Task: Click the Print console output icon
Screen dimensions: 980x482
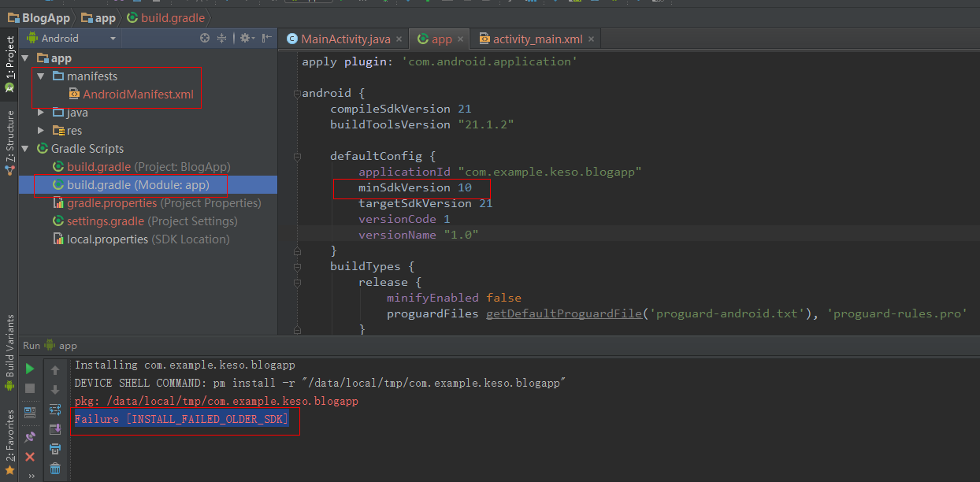Action: pos(55,449)
